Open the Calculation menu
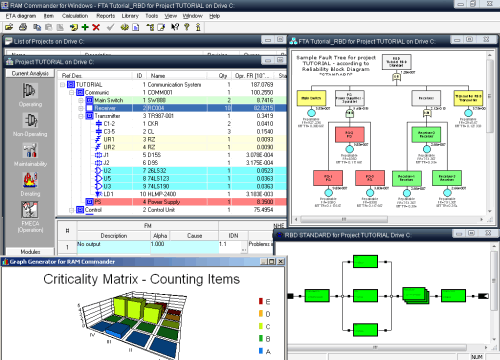Image resolution: width=500 pixels, height=360 pixels. [x=75, y=16]
